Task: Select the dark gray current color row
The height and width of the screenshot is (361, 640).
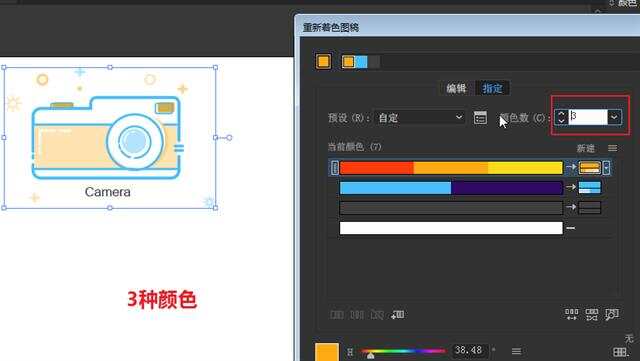Action: click(x=451, y=207)
